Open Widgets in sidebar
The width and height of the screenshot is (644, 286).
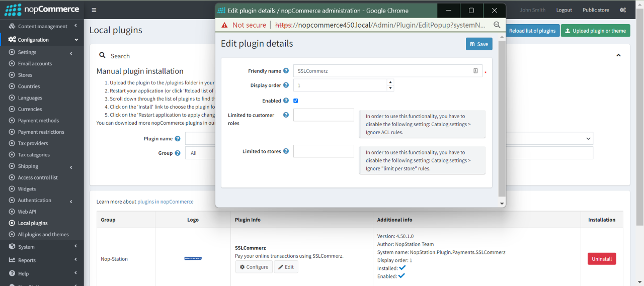[x=27, y=189]
